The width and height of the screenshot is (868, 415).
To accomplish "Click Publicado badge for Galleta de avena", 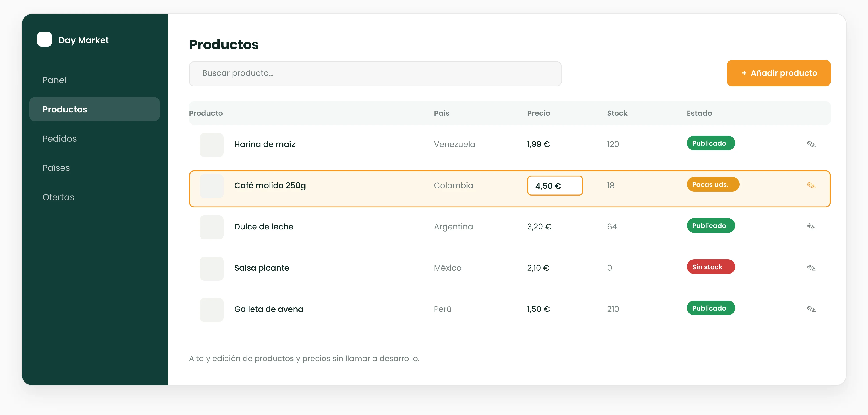I will [x=711, y=308].
